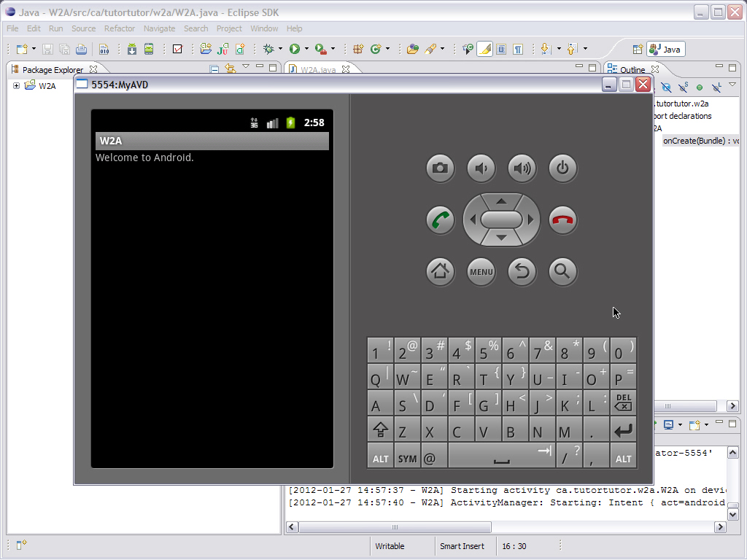Launch Debug from the bug icon
Image resolution: width=747 pixels, height=560 pixels.
[269, 49]
